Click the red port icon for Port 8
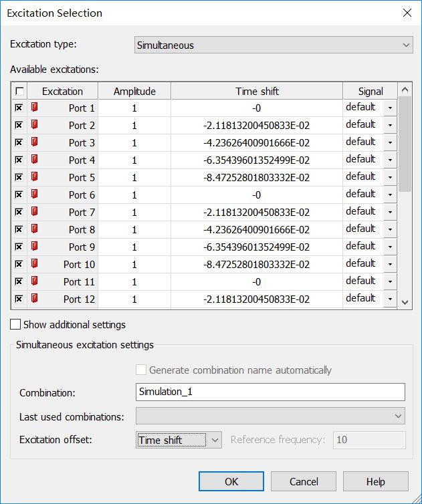 34,229
